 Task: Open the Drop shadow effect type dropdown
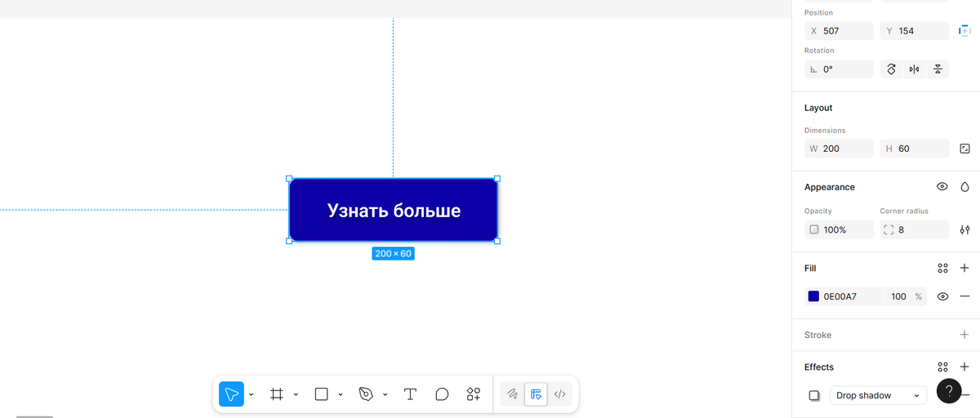tap(878, 395)
